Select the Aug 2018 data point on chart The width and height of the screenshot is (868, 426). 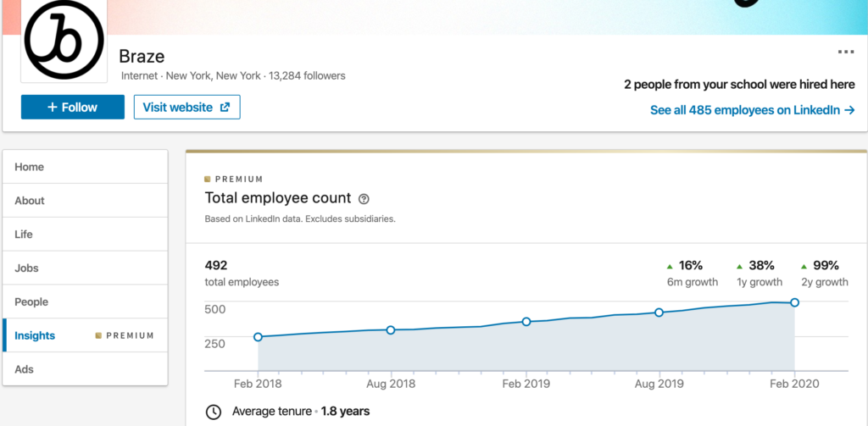(x=391, y=329)
